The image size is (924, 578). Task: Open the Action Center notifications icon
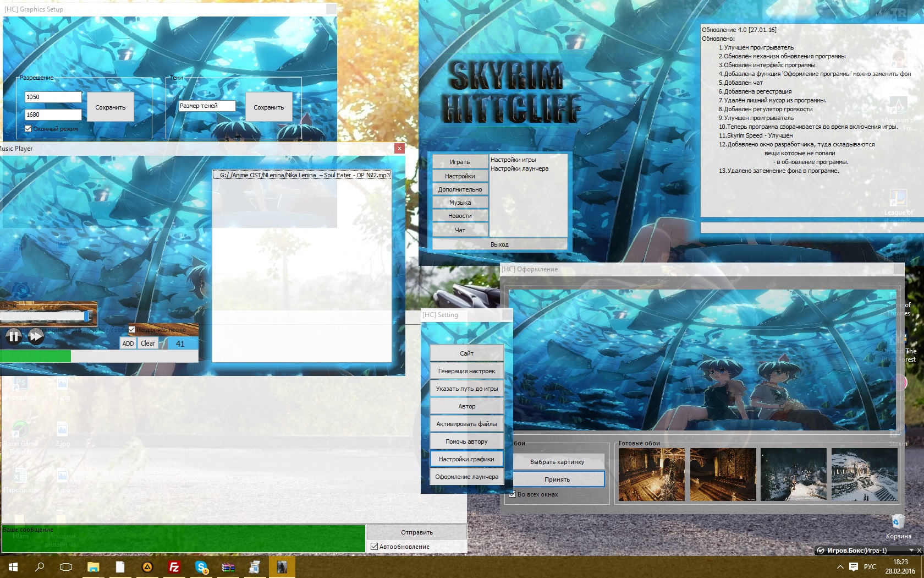(853, 567)
